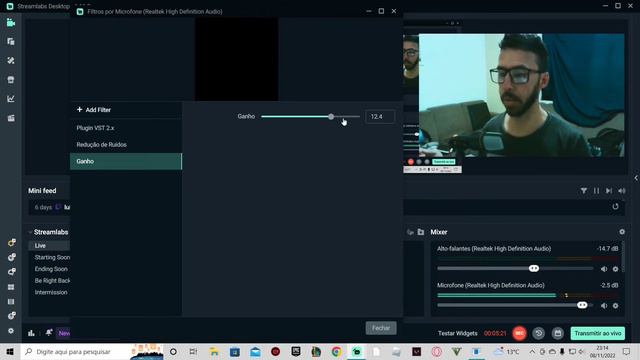Screen dimensions: 640x360
Task: Open the layout editor sidebar icon
Action: pos(11,42)
